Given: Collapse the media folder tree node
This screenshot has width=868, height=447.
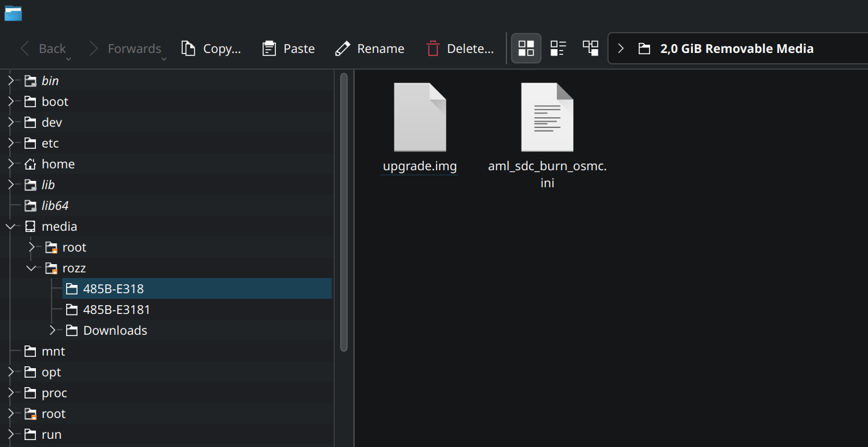Looking at the screenshot, I should click(11, 226).
